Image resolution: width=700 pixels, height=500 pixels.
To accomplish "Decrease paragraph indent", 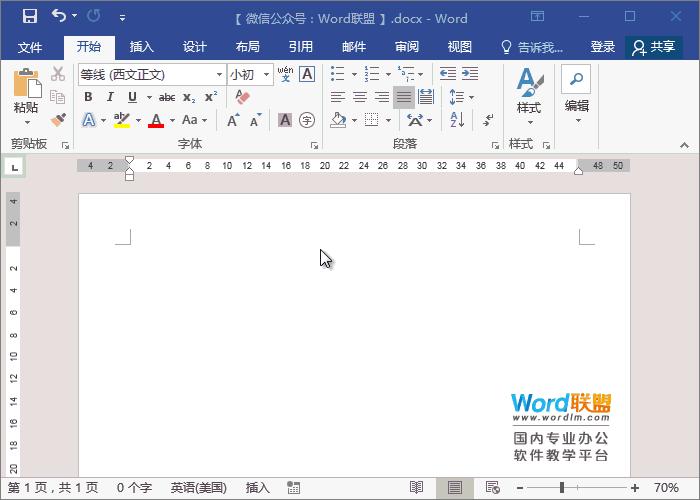I will [x=448, y=73].
